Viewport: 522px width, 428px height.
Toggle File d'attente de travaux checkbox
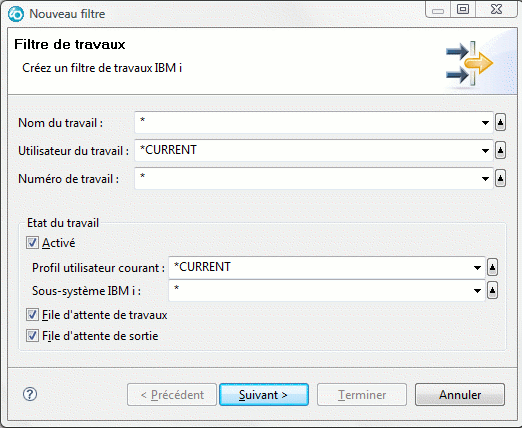pos(32,315)
